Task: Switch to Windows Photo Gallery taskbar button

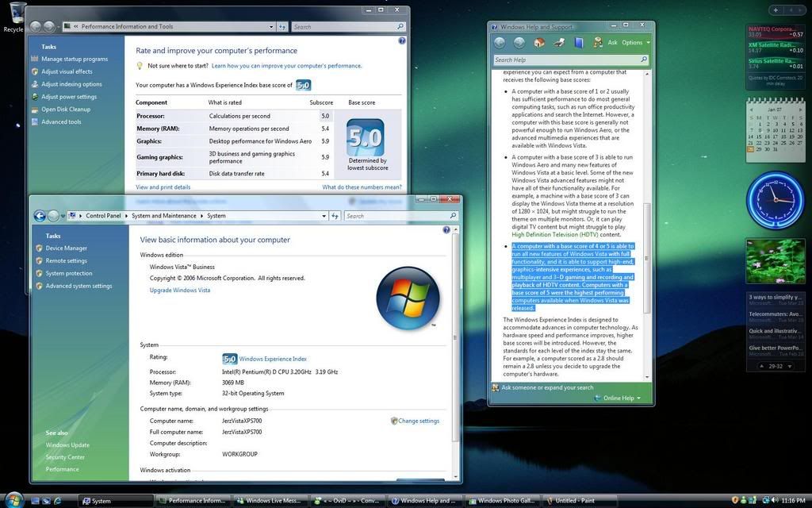Action: (x=502, y=501)
